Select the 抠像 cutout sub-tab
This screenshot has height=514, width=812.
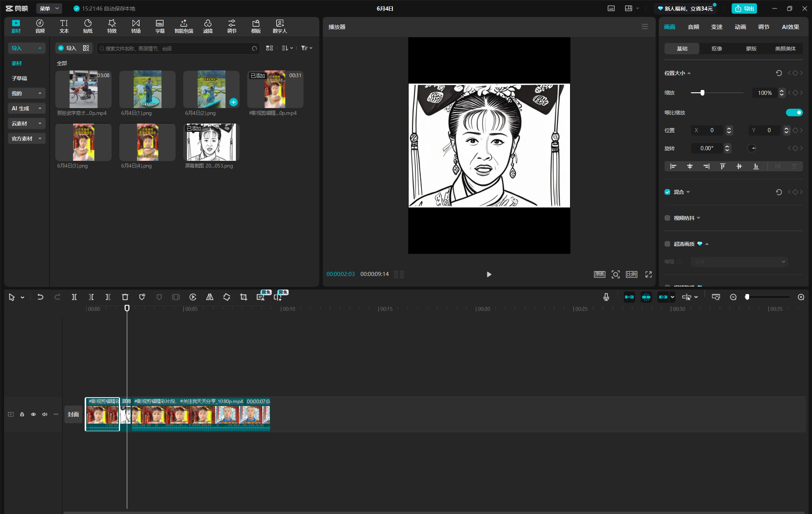(716, 49)
